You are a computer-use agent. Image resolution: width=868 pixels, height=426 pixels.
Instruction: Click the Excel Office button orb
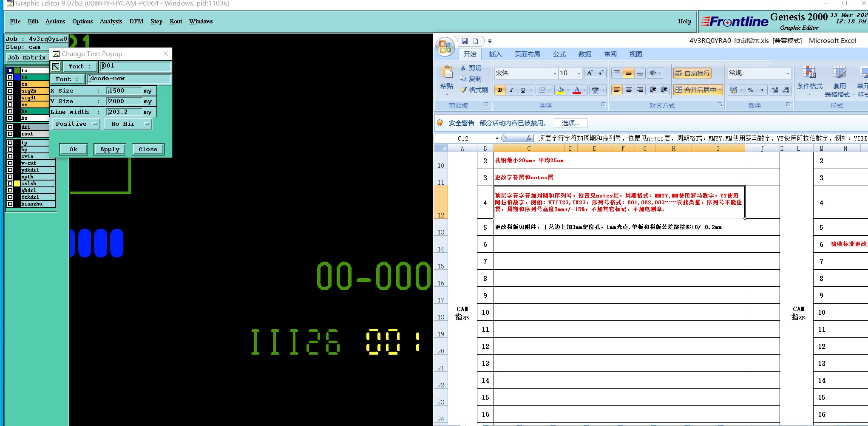pyautogui.click(x=445, y=47)
